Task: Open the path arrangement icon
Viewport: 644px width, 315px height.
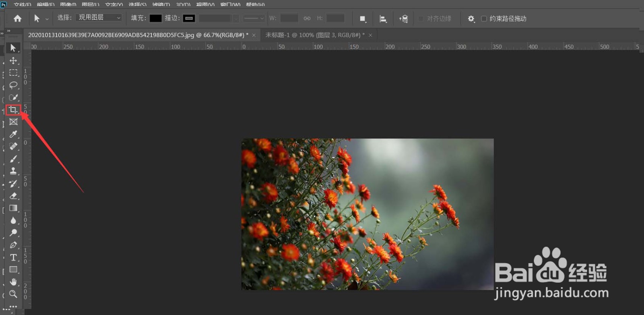Action: [x=403, y=19]
